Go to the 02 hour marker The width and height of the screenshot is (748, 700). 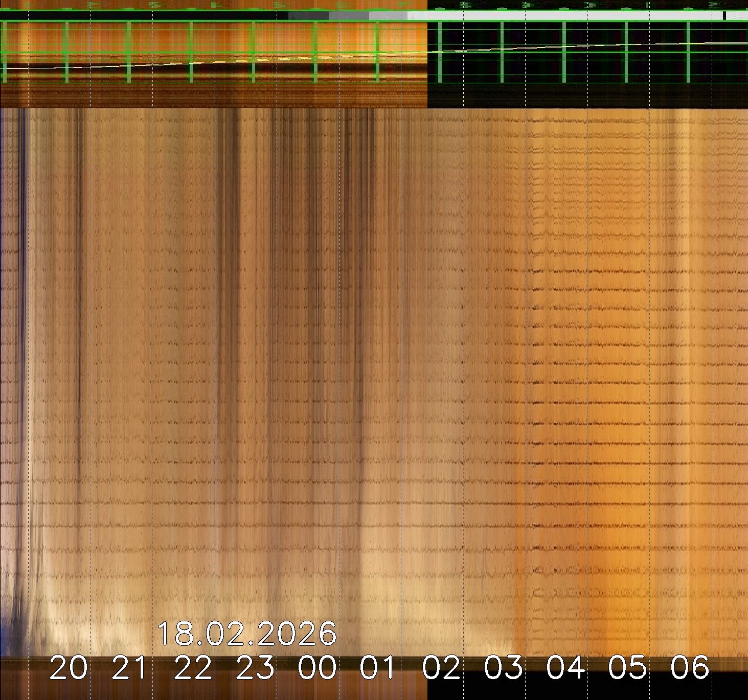click(441, 668)
